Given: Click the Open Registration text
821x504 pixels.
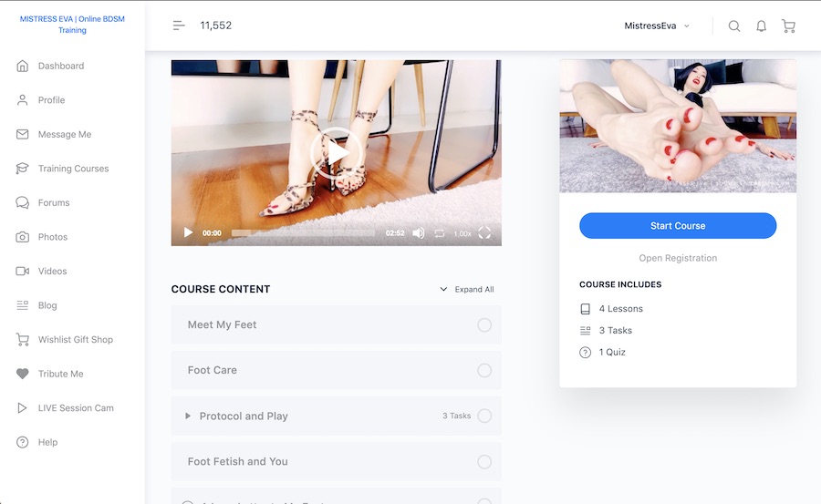Looking at the screenshot, I should pyautogui.click(x=678, y=258).
